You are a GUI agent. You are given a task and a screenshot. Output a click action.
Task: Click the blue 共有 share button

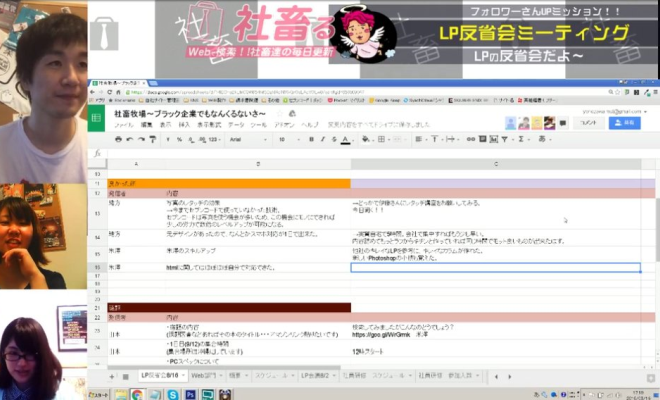pos(625,122)
